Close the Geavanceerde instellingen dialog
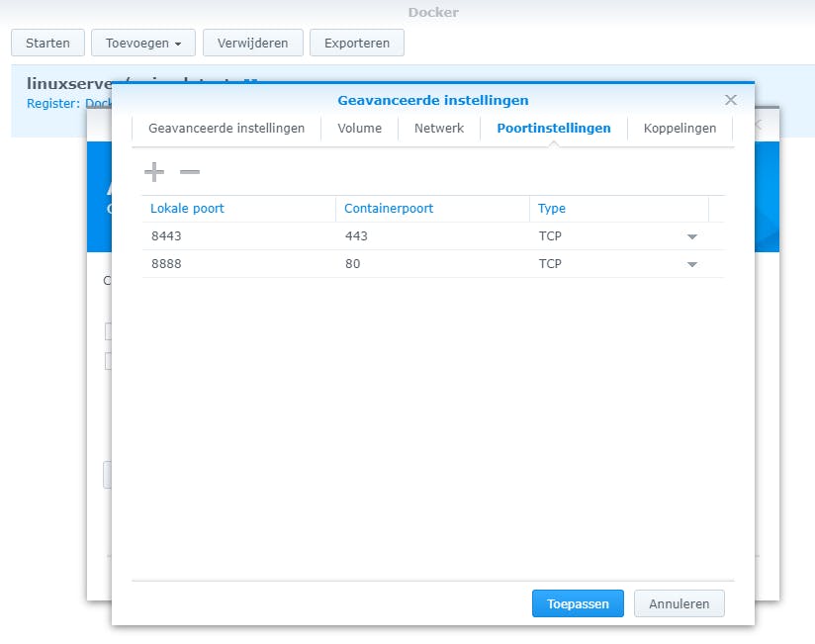 [731, 100]
